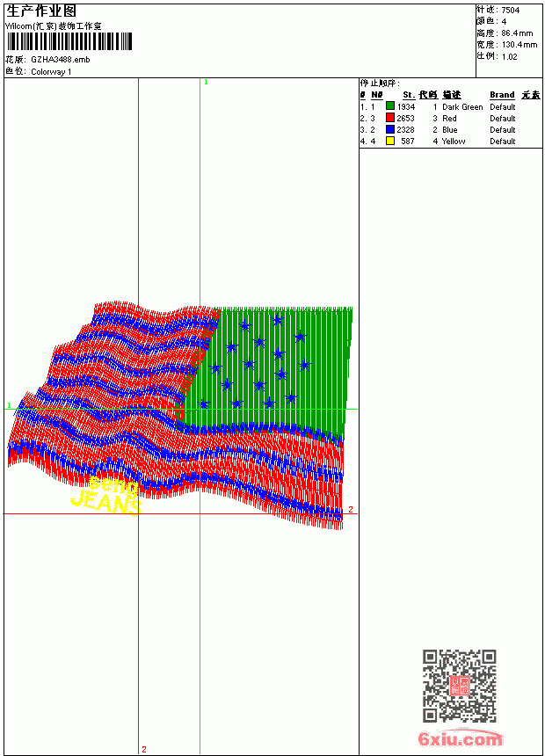This screenshot has height=756, width=545.
Task: Click the yellow stitch count 587
Action: tap(408, 142)
